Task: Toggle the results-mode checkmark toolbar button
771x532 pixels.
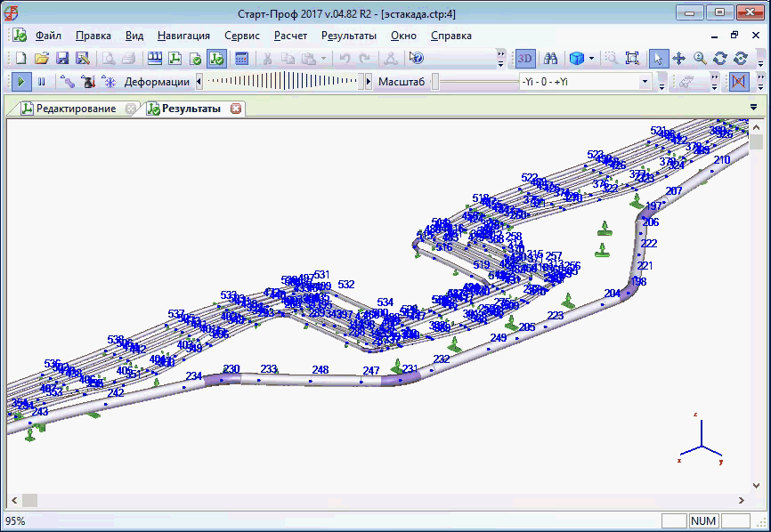Action: pos(216,58)
